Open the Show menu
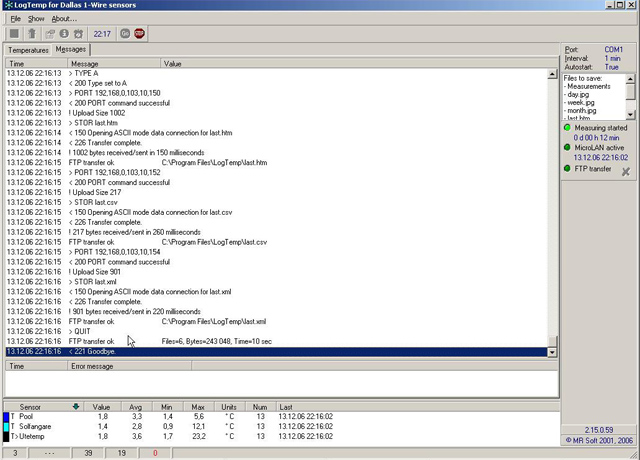 pyautogui.click(x=36, y=18)
